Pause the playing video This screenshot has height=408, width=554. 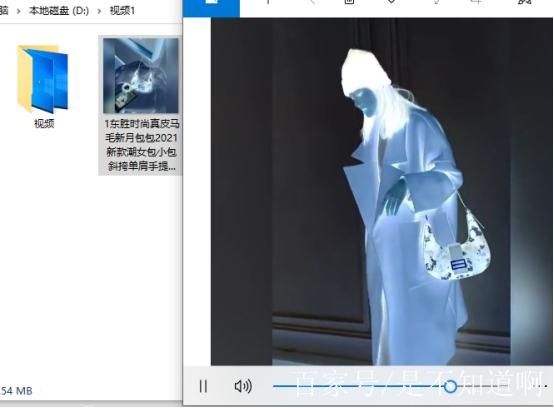coord(203,386)
